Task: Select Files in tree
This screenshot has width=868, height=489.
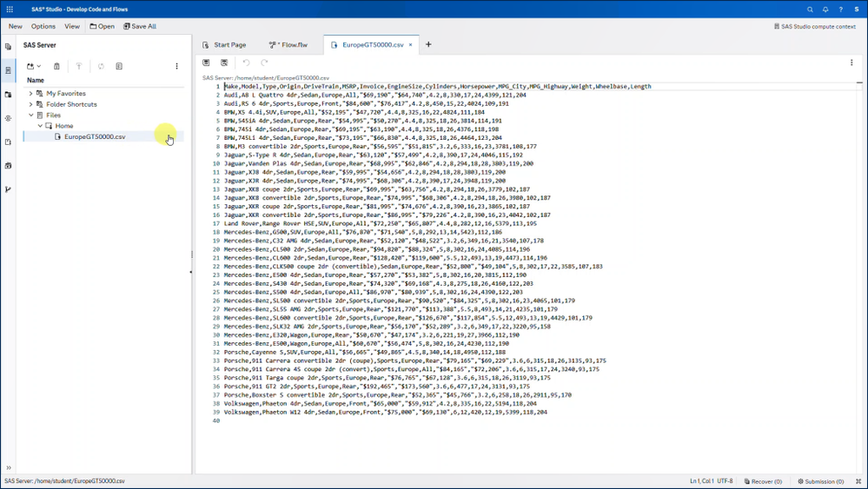Action: [54, 115]
